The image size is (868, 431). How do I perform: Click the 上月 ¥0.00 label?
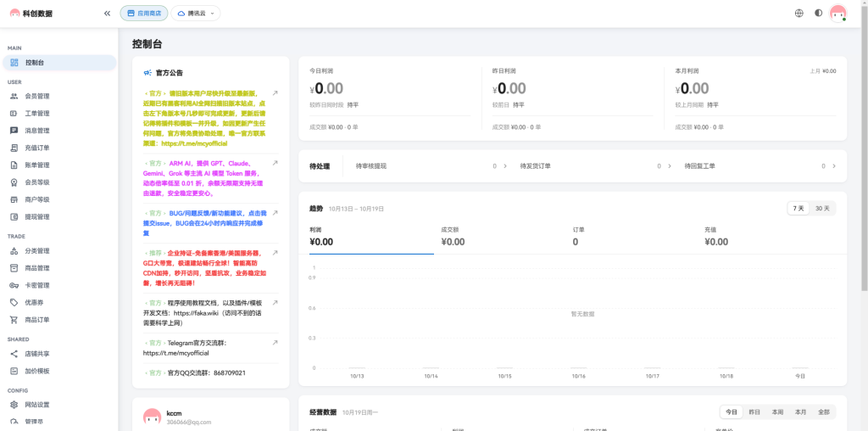[x=822, y=71]
